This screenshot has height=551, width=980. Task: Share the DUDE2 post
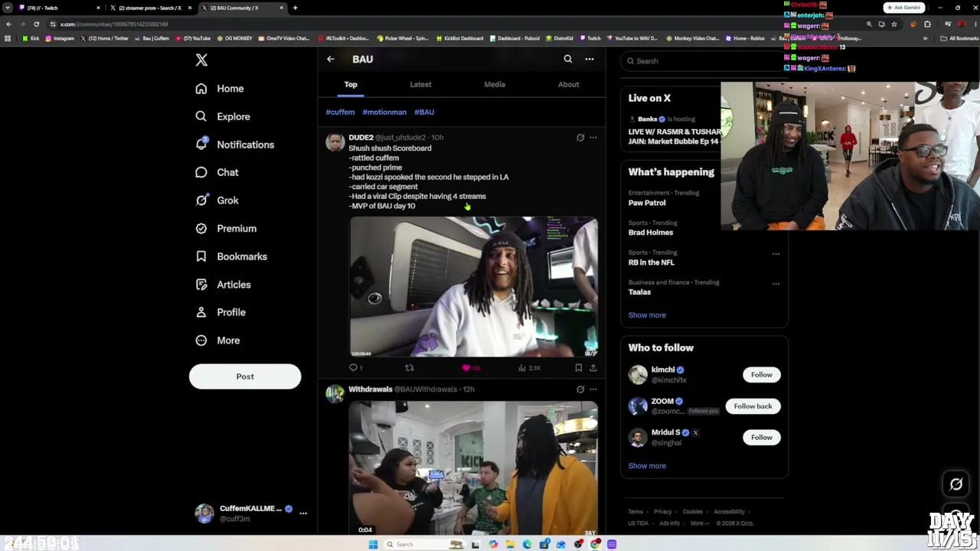tap(593, 368)
